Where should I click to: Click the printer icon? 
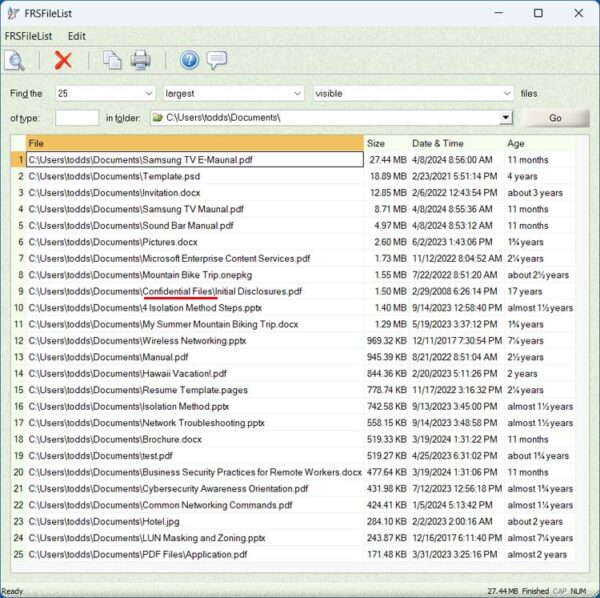tap(141, 60)
